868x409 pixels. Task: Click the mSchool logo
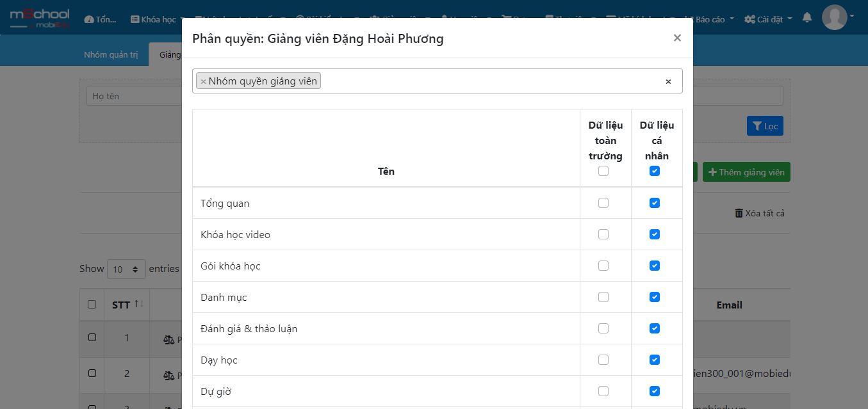point(40,19)
